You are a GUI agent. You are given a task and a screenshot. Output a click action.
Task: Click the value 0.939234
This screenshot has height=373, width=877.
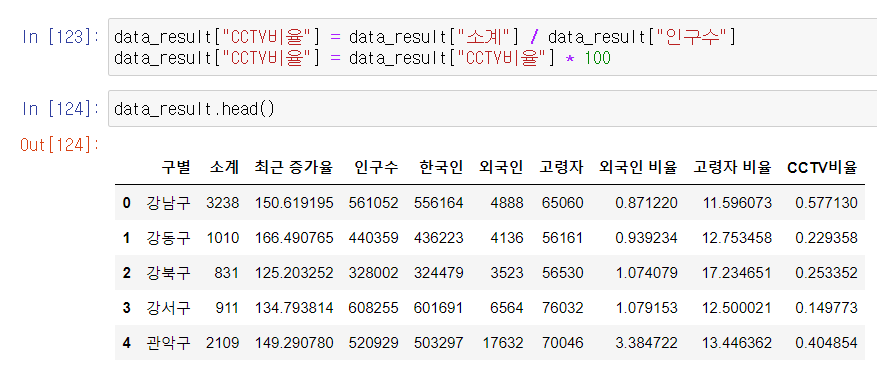coord(647,238)
